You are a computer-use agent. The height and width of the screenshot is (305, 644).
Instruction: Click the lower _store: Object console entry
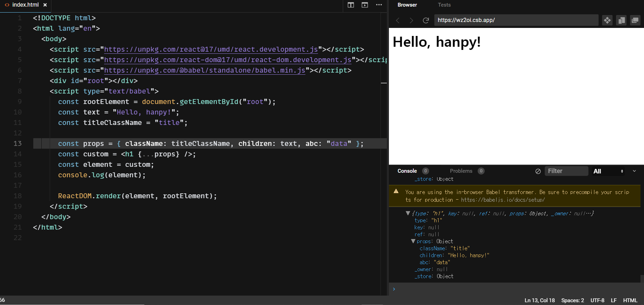pos(434,276)
